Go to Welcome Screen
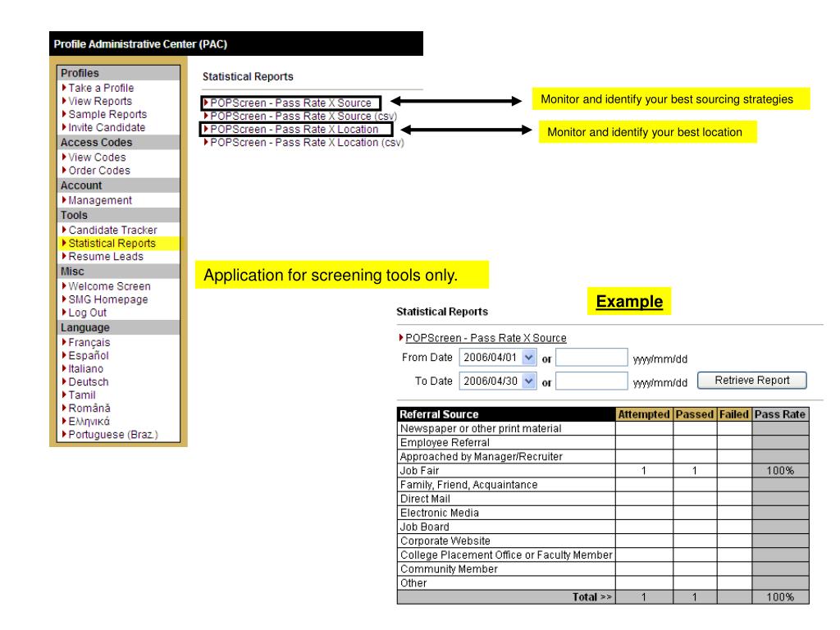 coord(109,286)
